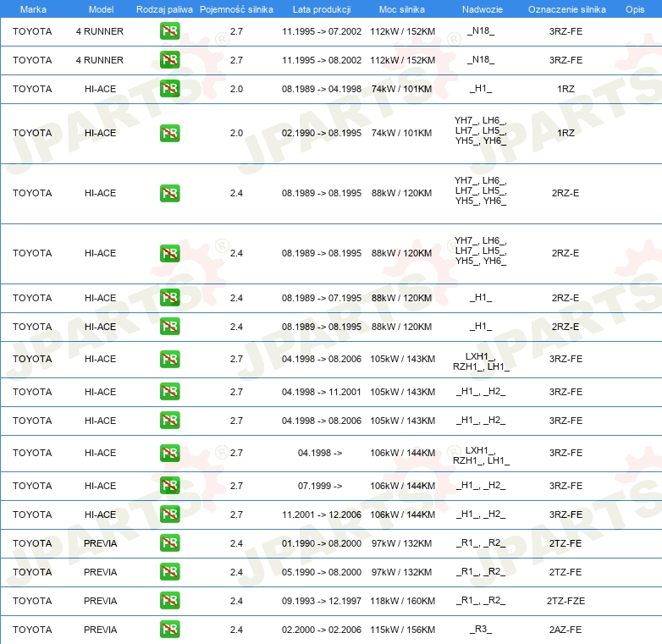This screenshot has height=644, width=662.
Task: Click fuel icon for HI-ACE 02.1990 row
Action: click(169, 133)
